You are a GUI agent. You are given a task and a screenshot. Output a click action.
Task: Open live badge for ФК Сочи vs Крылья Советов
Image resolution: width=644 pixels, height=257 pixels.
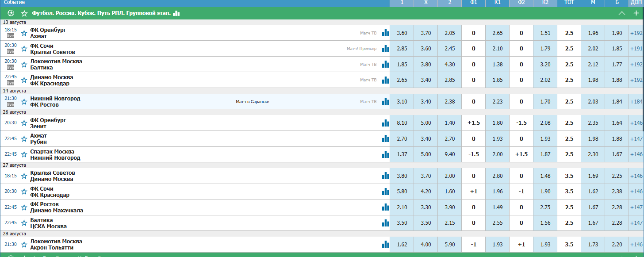click(11, 51)
